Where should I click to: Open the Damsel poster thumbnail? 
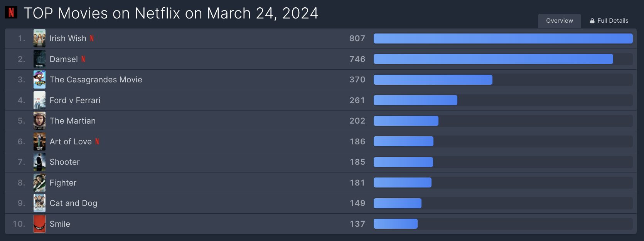(39, 59)
